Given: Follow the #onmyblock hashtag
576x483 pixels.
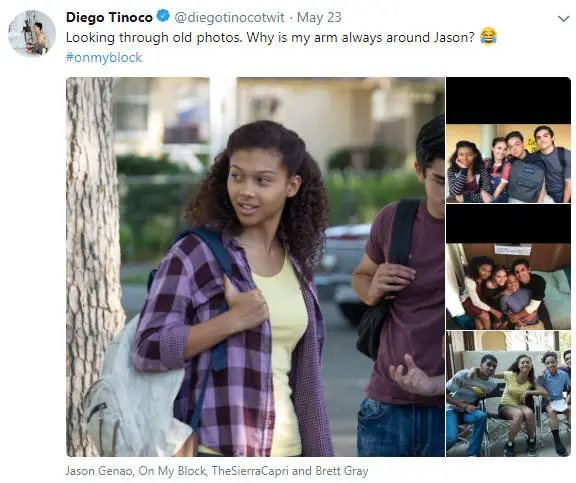Looking at the screenshot, I should [104, 57].
